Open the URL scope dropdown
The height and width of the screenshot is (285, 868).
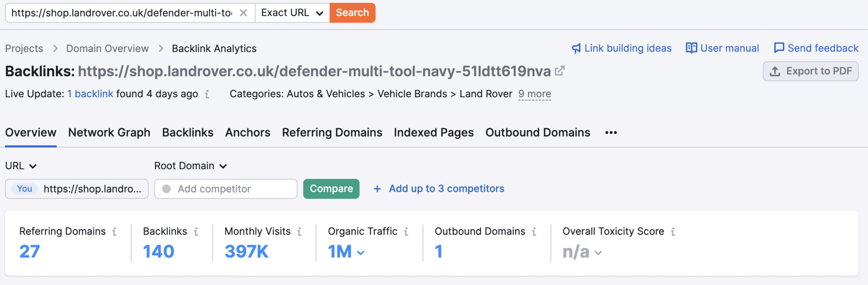coord(21,166)
